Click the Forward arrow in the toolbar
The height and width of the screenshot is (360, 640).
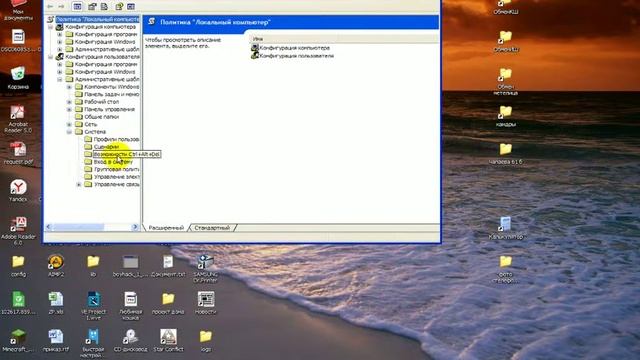pyautogui.click(x=61, y=7)
